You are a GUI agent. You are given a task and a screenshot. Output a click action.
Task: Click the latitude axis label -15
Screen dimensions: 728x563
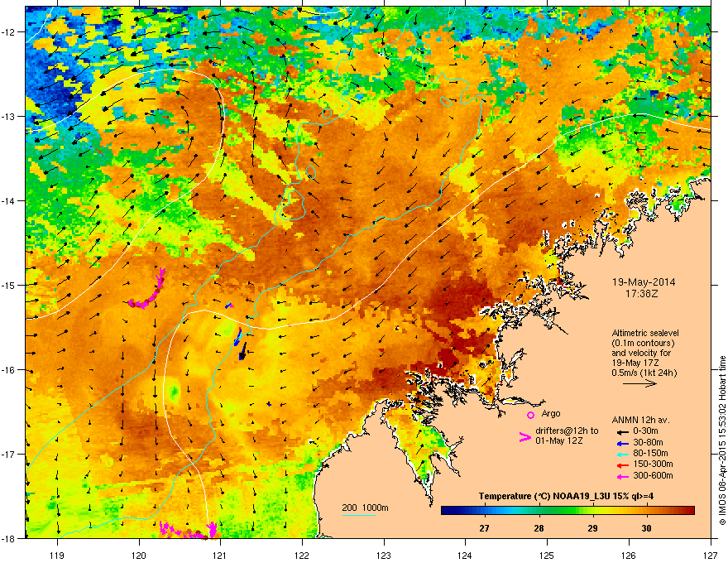(x=8, y=285)
